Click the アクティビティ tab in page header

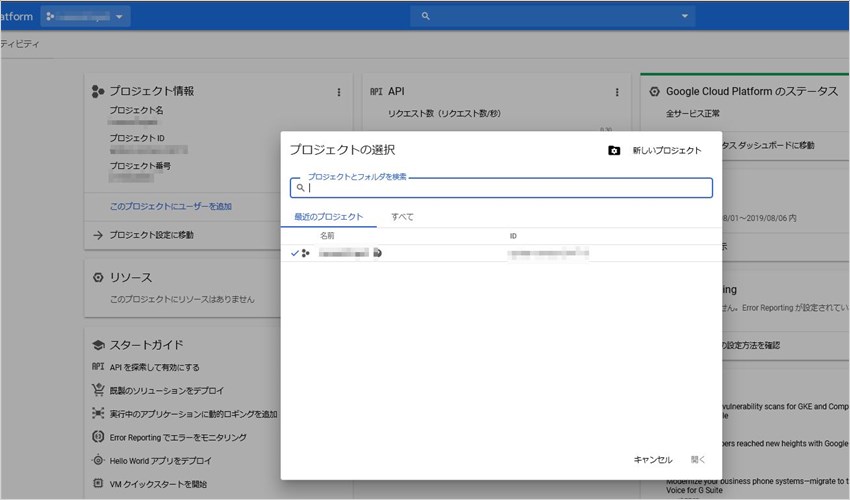click(20, 44)
